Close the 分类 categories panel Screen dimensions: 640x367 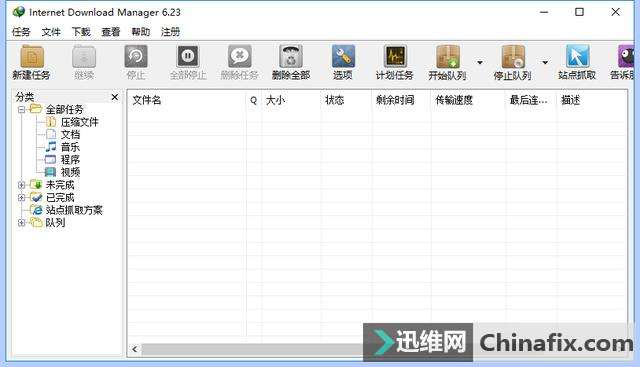pyautogui.click(x=115, y=97)
